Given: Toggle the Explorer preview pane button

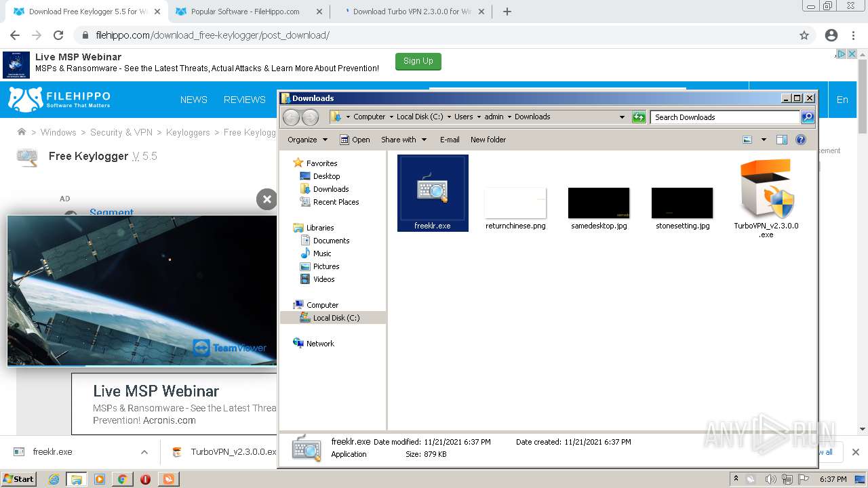Looking at the screenshot, I should click(782, 140).
